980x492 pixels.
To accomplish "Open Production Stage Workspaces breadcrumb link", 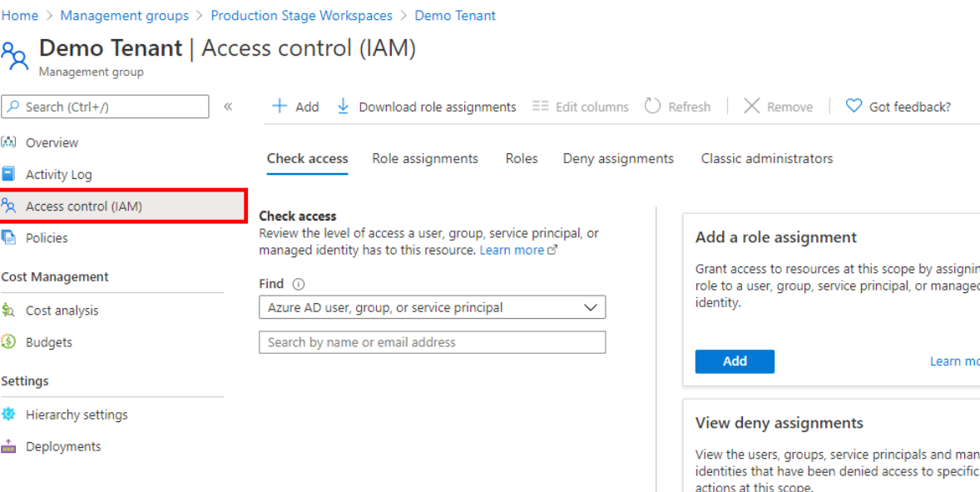I will [x=302, y=16].
